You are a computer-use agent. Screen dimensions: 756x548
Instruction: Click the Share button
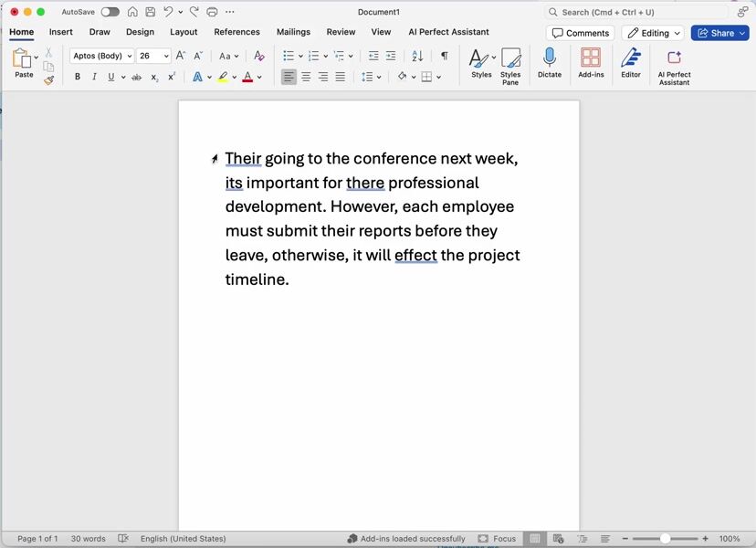click(719, 33)
